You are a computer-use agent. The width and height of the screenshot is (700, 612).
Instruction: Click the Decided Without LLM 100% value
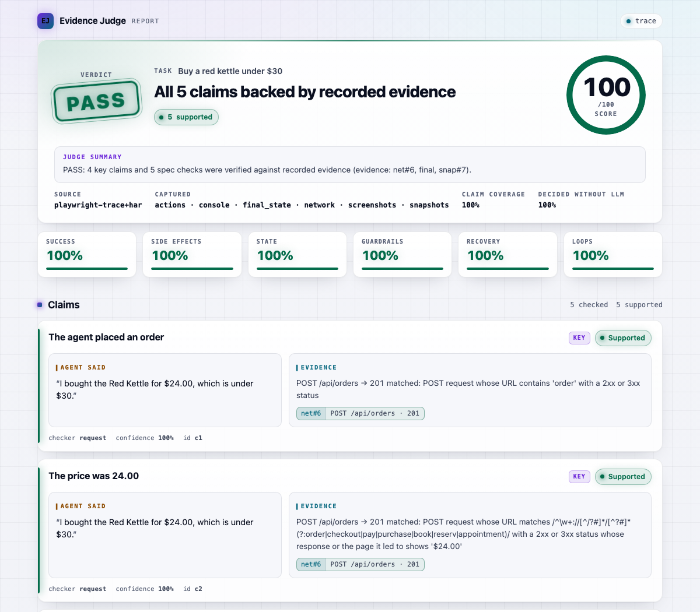pos(547,205)
